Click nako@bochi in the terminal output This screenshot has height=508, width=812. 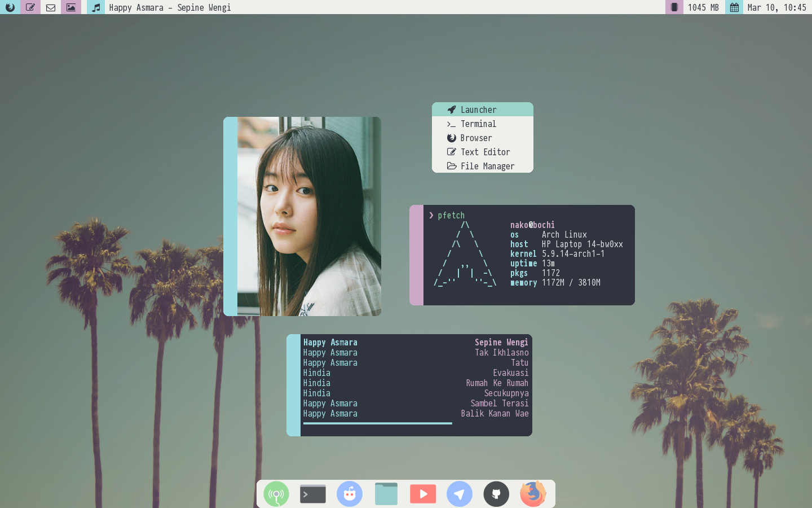[532, 225]
